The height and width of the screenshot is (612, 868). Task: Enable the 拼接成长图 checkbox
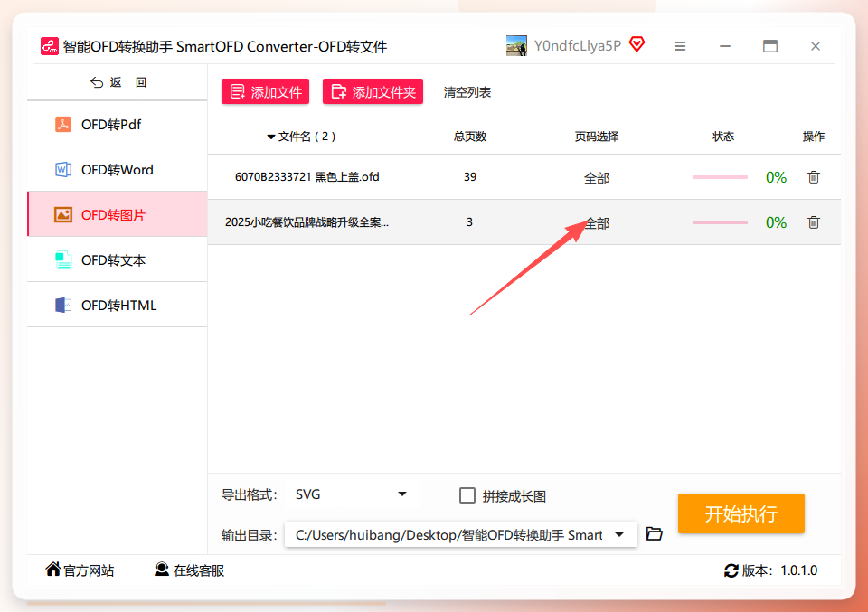467,495
